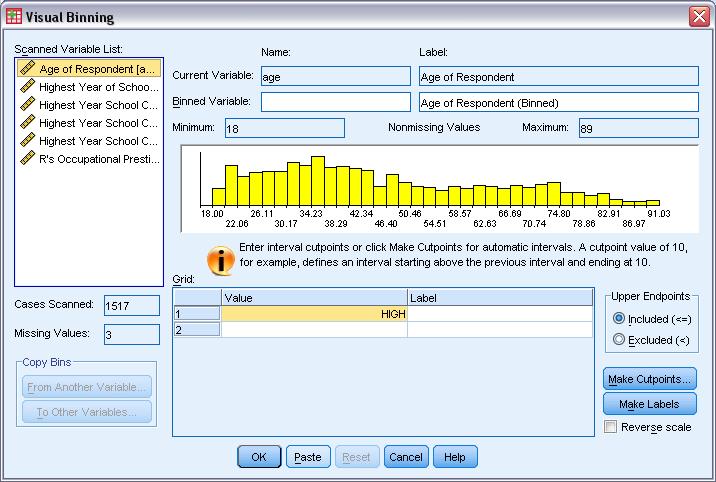Click the orange information icon above the grid
Viewport: 716px width, 482px height.
(220, 261)
